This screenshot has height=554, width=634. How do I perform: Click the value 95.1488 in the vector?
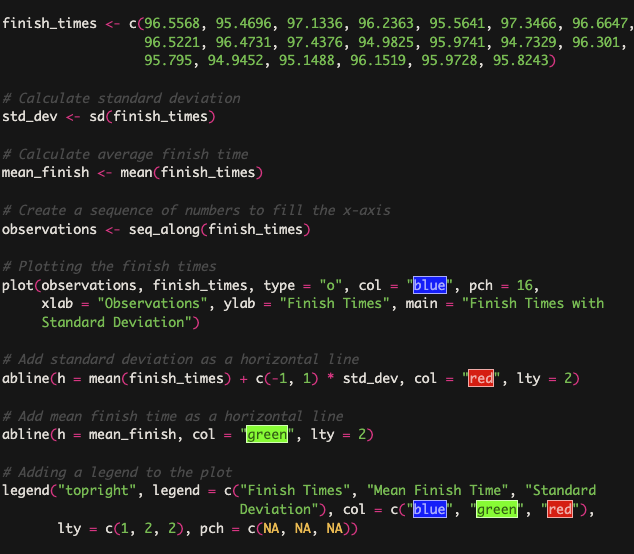tap(307, 60)
